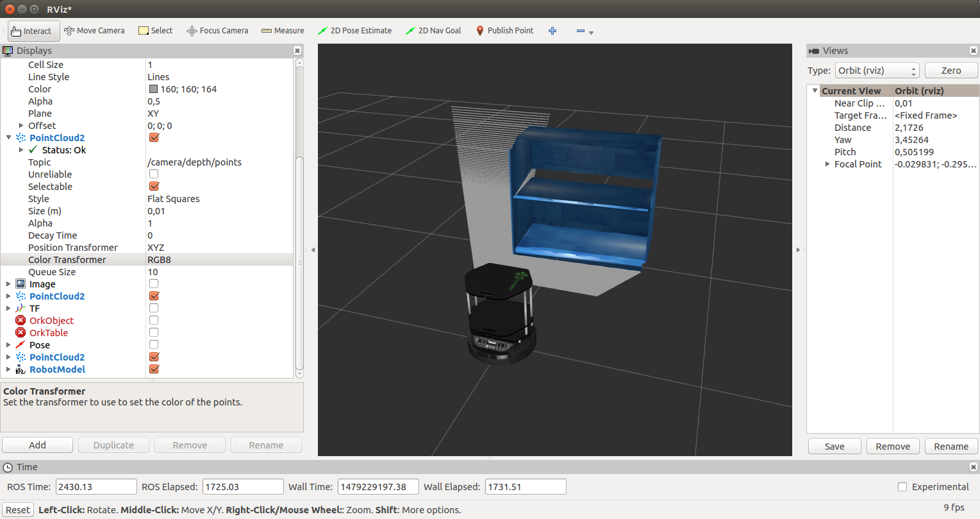Click the Add display button
Image resolution: width=980 pixels, height=519 pixels.
point(37,445)
